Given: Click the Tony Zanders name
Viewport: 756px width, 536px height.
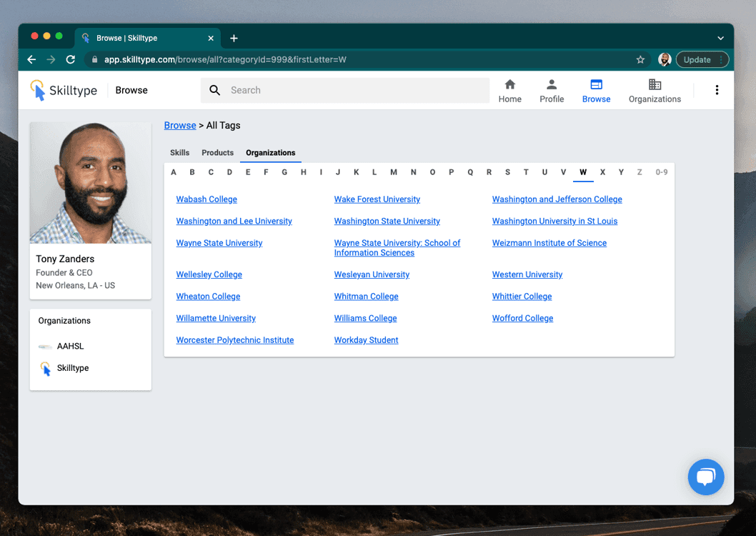Looking at the screenshot, I should [65, 259].
